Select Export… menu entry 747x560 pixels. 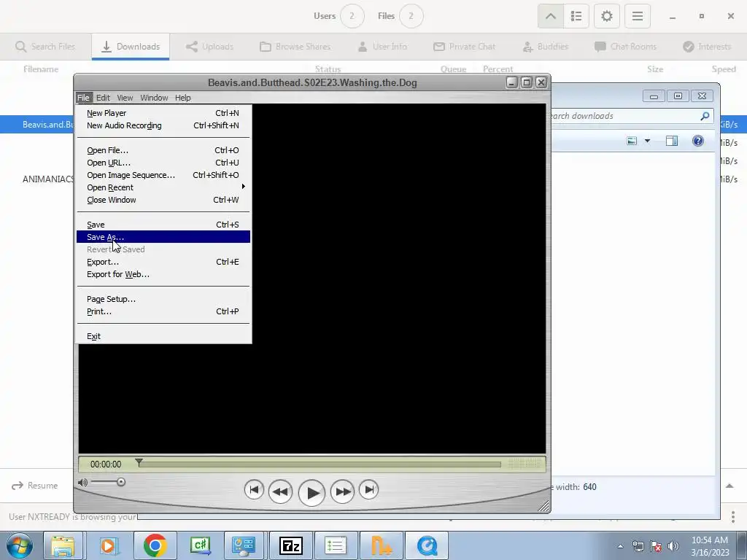click(x=163, y=262)
